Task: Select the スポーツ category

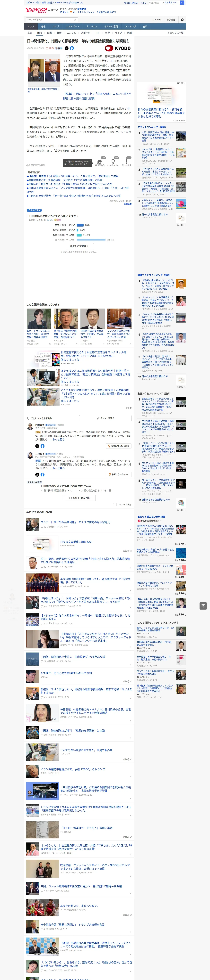Action: pos(86,33)
